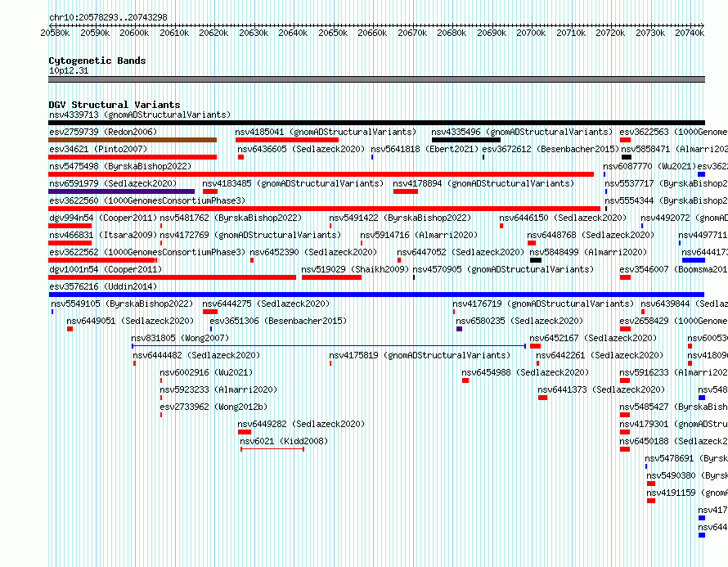Open the nsv5475498 ByrskaBishop2022 red bar

(x=321, y=174)
